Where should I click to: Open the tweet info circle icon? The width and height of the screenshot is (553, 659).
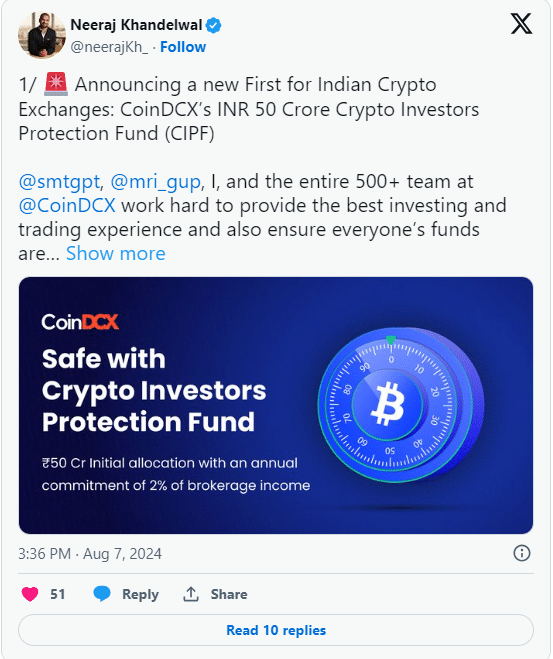(521, 553)
